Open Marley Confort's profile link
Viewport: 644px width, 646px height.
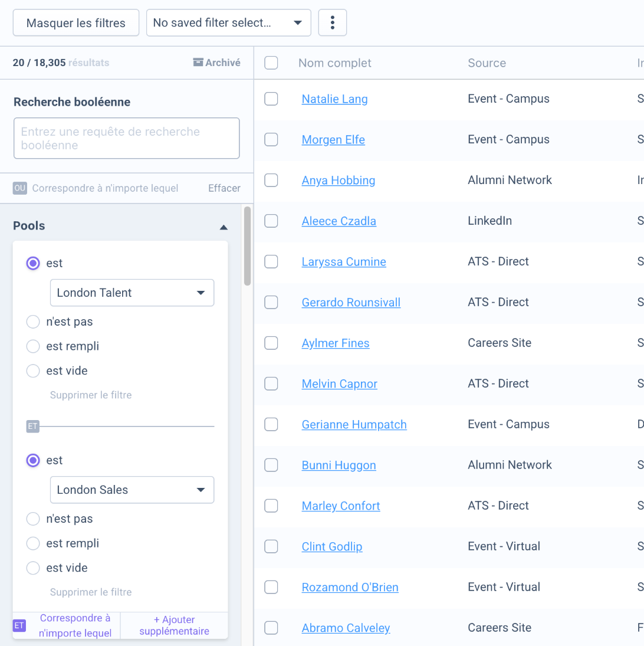[x=341, y=506]
